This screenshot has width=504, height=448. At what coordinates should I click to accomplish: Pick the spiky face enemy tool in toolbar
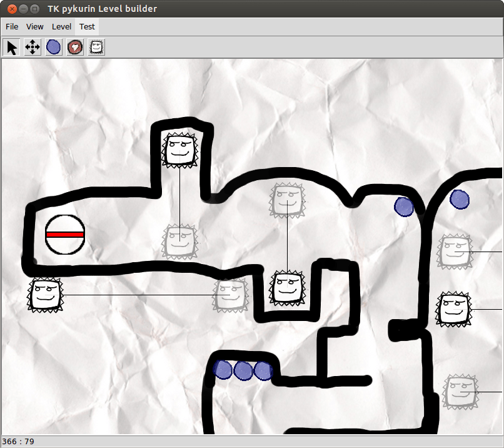(96, 47)
